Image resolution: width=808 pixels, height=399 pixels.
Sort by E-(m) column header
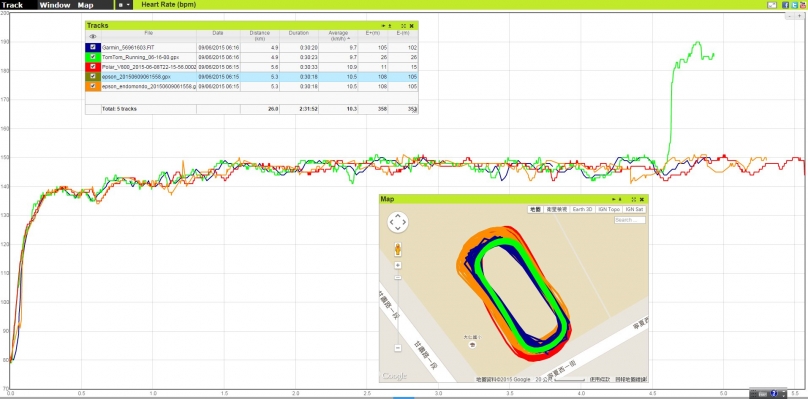pos(403,36)
